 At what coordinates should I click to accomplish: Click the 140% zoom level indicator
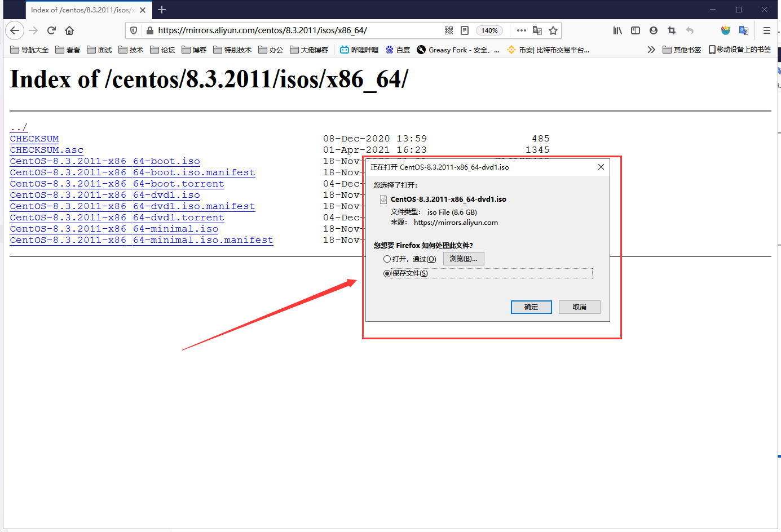click(489, 30)
